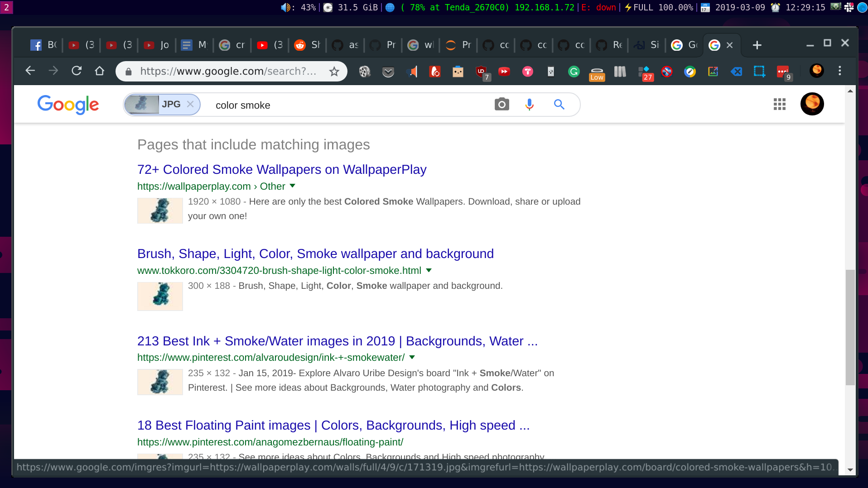Expand the tokkoro.com result options arrow
This screenshot has width=868, height=488.
click(429, 270)
